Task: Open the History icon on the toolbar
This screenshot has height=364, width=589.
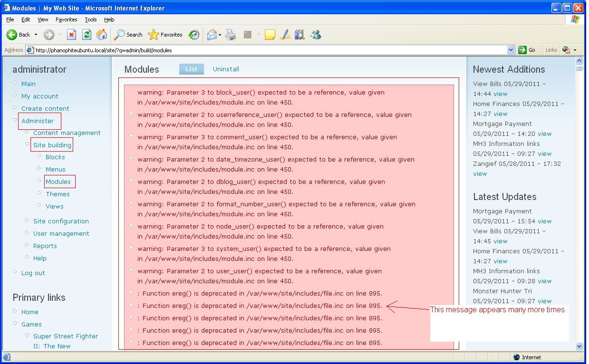Action: 193,34
